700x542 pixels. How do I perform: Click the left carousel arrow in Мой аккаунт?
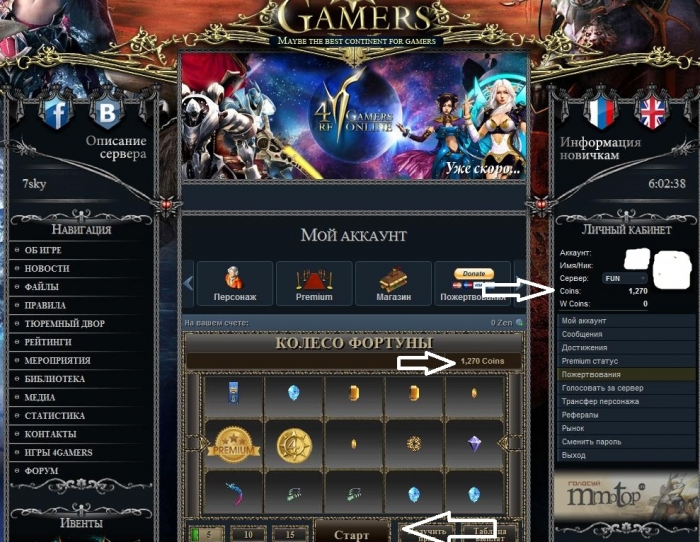(188, 284)
